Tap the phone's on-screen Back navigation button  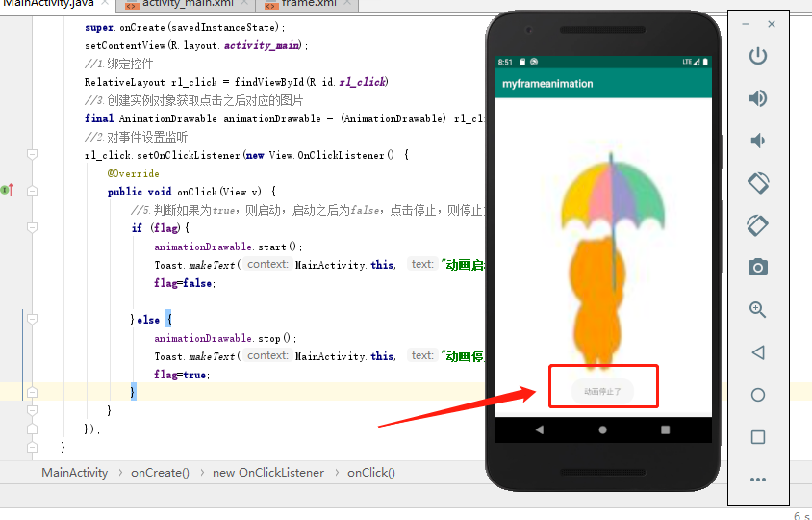tap(539, 429)
